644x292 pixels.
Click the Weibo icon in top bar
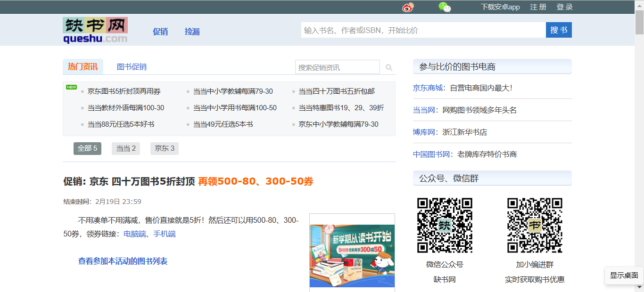408,7
